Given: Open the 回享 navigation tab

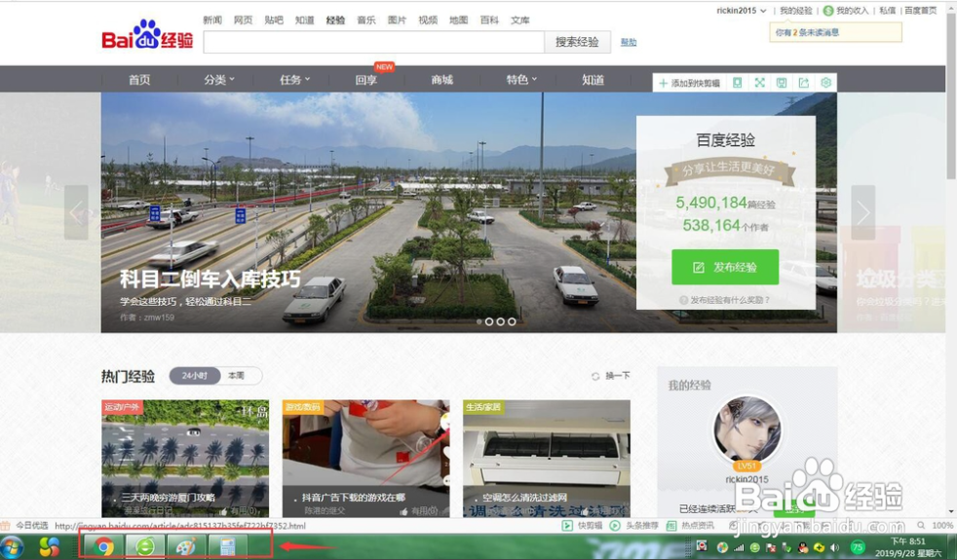Looking at the screenshot, I should 366,80.
